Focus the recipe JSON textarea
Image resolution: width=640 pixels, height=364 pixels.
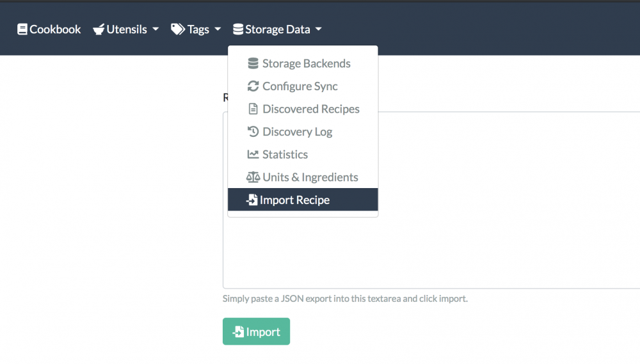tap(431, 200)
